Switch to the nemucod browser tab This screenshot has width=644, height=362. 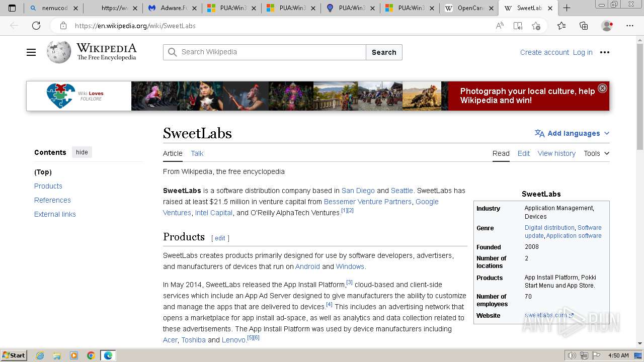click(x=53, y=8)
